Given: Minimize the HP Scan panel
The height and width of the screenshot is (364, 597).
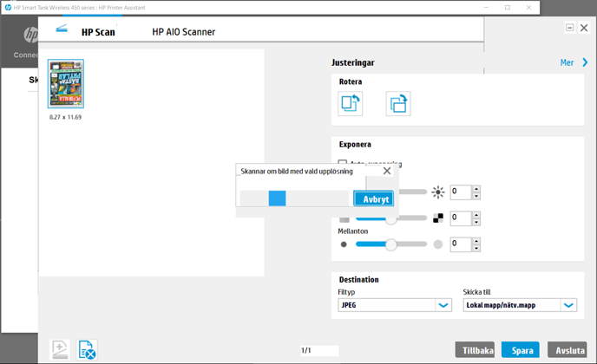Looking at the screenshot, I should (569, 28).
